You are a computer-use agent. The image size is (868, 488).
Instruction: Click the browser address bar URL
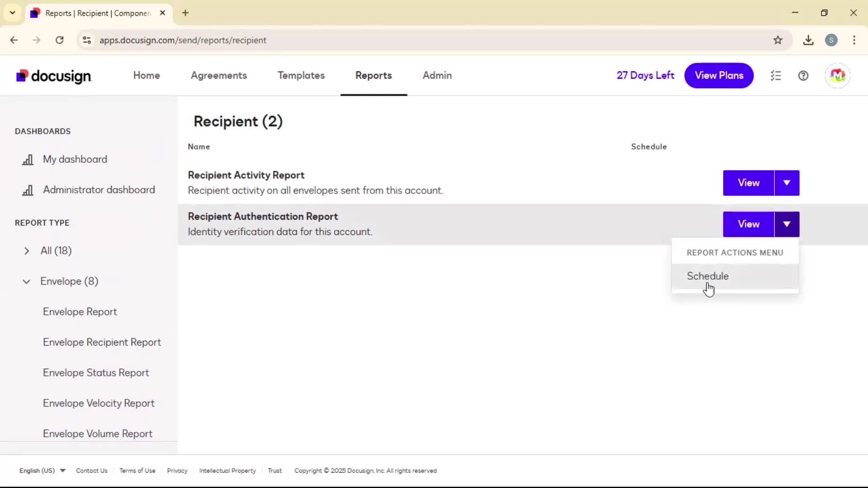(x=183, y=40)
